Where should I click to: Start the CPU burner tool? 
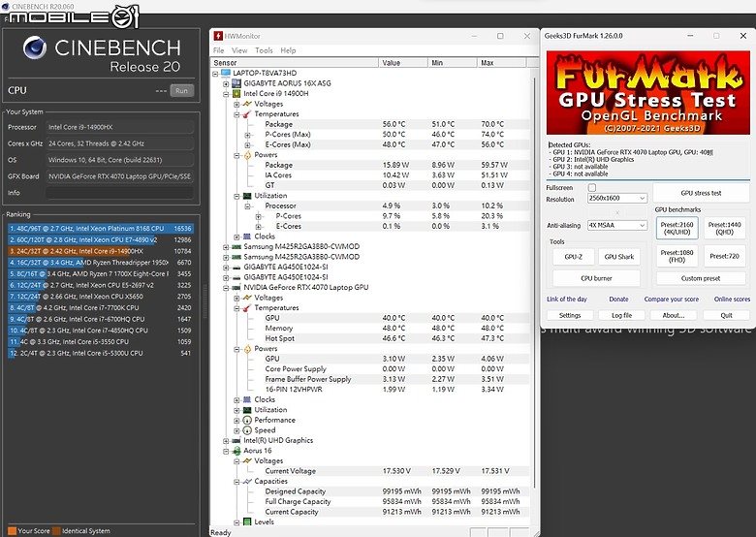point(596,278)
